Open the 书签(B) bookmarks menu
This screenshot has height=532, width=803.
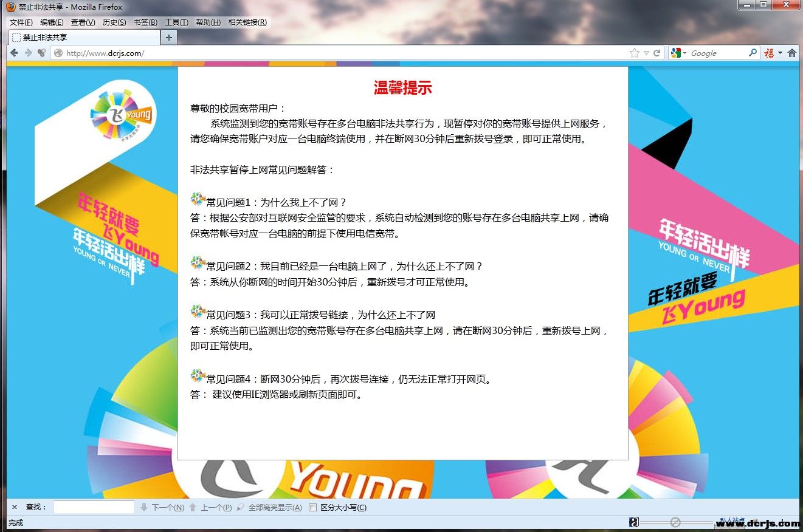tap(145, 22)
